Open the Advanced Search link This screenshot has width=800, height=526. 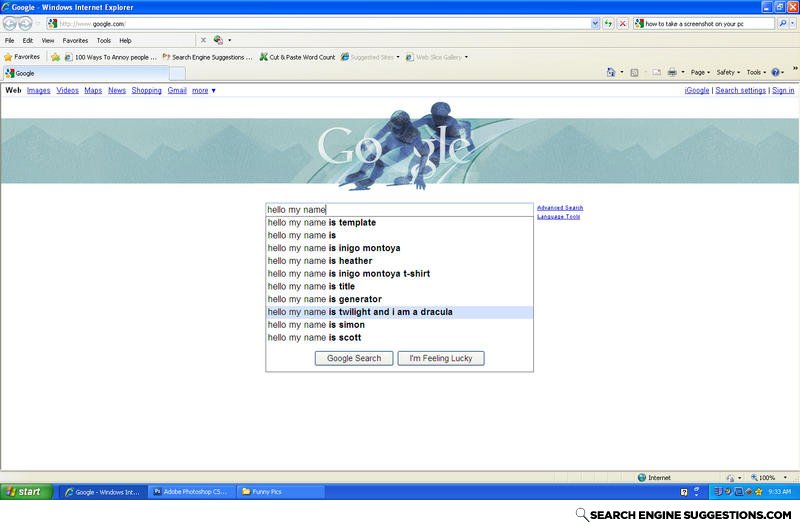[560, 208]
